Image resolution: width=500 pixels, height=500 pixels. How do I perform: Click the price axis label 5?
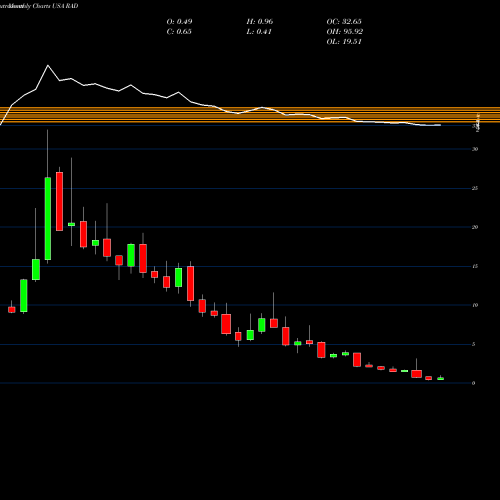tap(473, 344)
